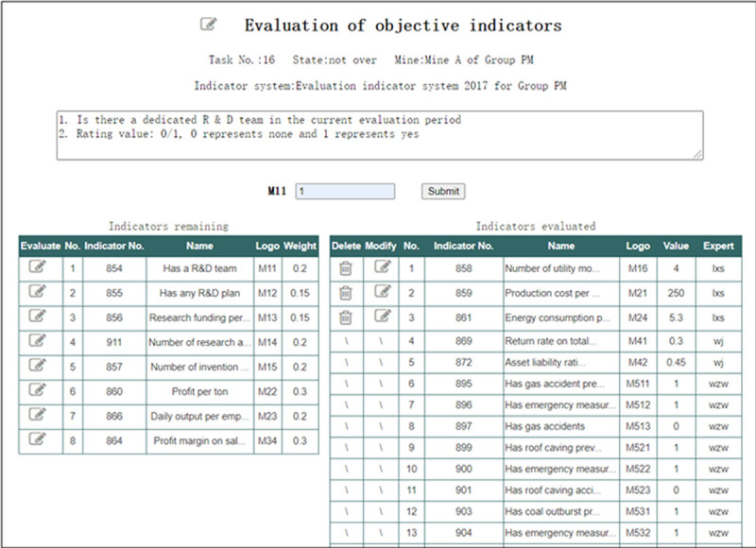Modify the value of indicator M16
The width and height of the screenshot is (756, 548).
382,267
